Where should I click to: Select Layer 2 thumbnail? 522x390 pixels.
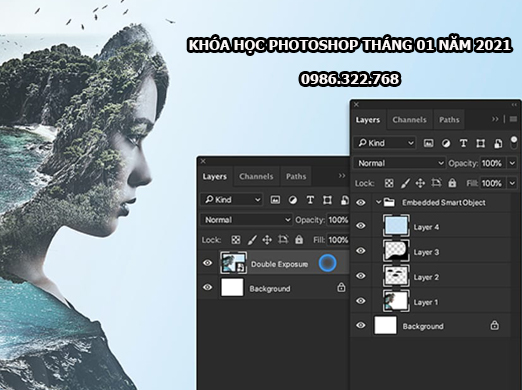point(396,276)
